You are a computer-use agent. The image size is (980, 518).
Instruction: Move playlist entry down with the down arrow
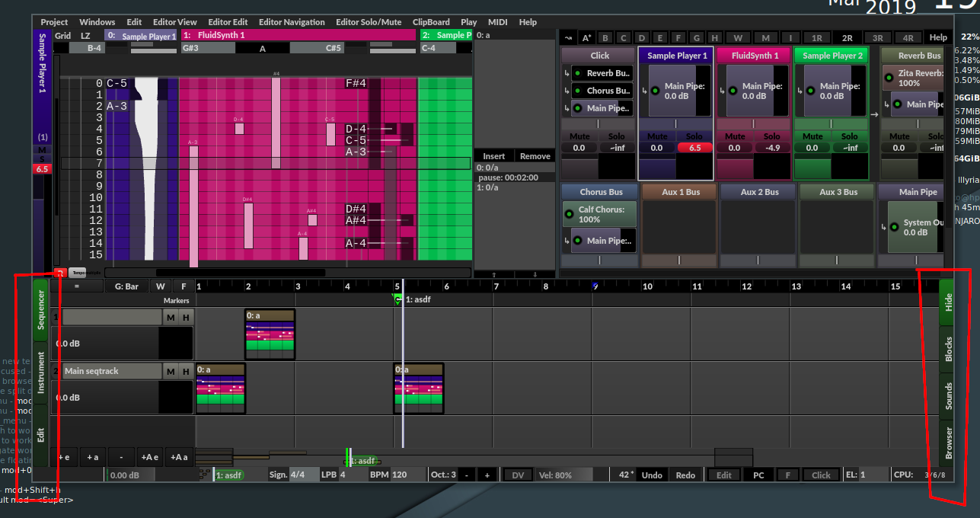coord(535,274)
